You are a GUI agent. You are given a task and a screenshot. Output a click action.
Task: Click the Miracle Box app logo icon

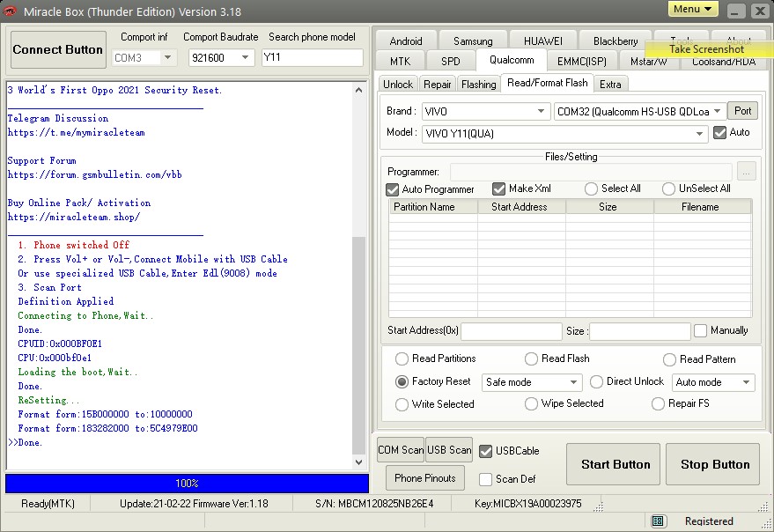(10, 11)
